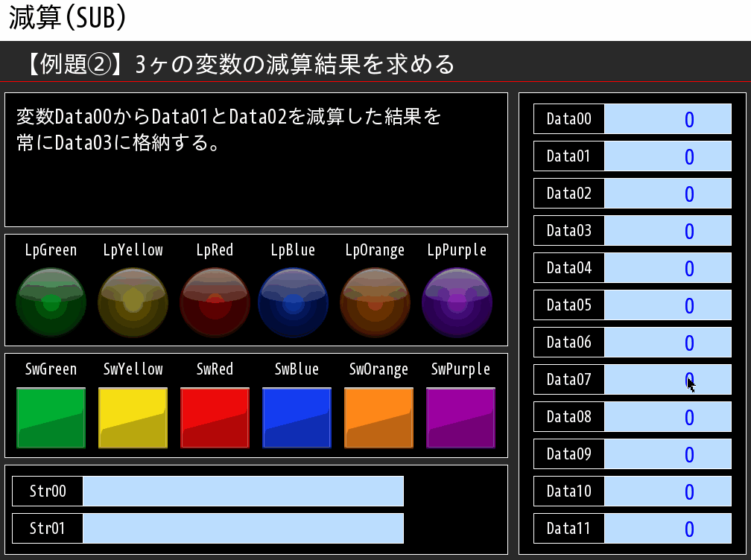Click the 減算(SUB) page title
The height and width of the screenshot is (560, 751).
(x=68, y=18)
